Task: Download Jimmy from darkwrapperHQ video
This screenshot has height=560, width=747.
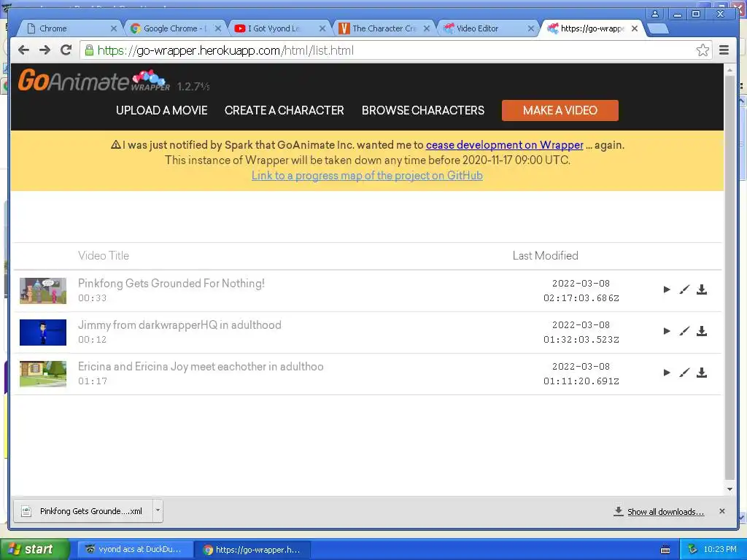Action: [x=702, y=331]
